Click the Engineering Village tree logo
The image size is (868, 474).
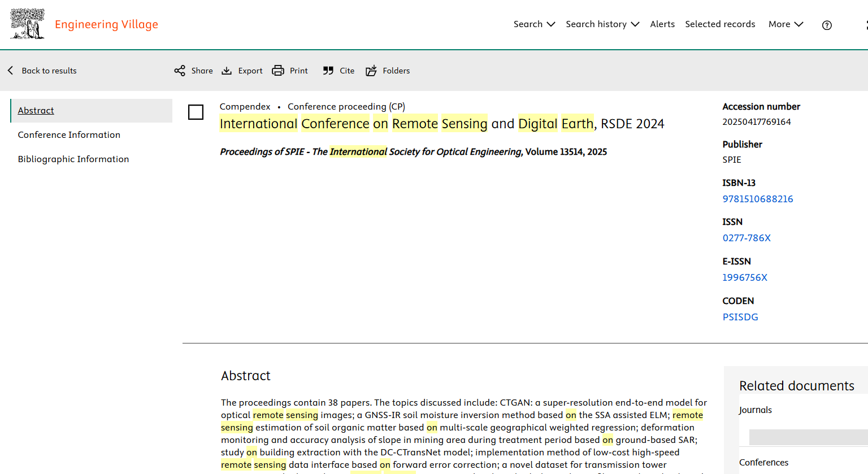tap(27, 24)
